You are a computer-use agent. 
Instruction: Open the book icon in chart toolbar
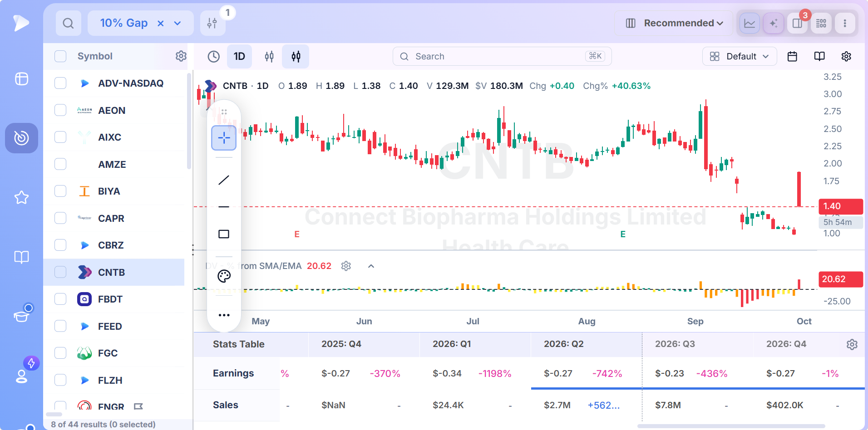tap(819, 56)
